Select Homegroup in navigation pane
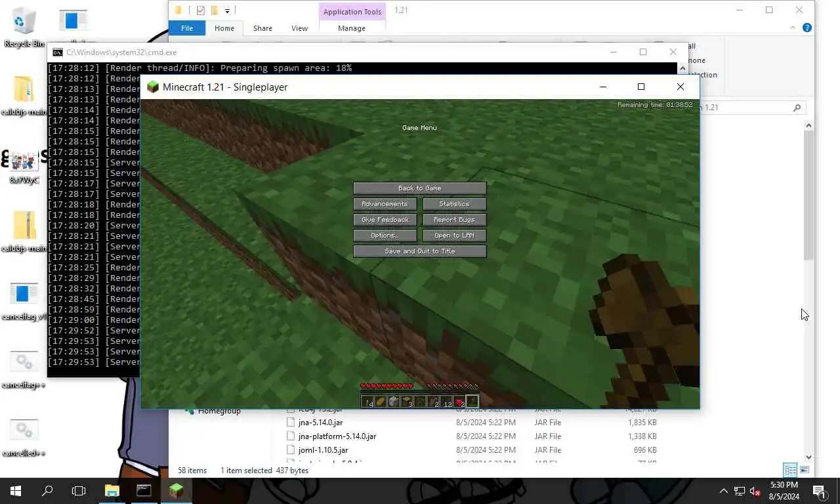Screen dimensions: 840x504 (219, 411)
